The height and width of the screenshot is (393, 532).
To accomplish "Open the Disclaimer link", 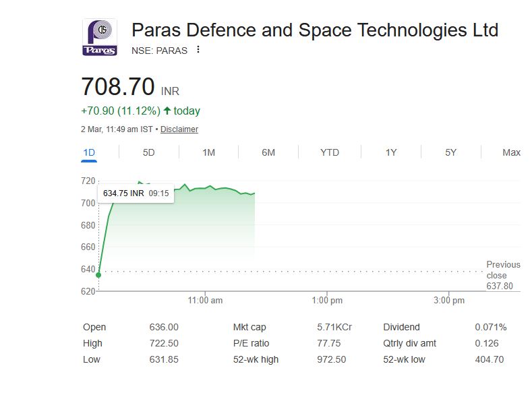I will [x=179, y=129].
